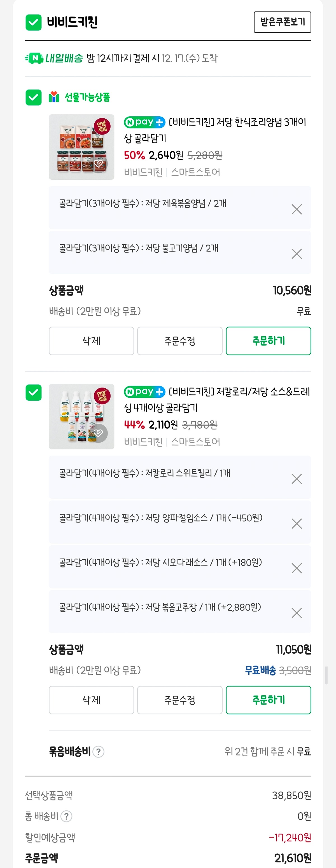Open 총 배송비 help question mark
The width and height of the screenshot is (336, 868).
pyautogui.click(x=66, y=816)
